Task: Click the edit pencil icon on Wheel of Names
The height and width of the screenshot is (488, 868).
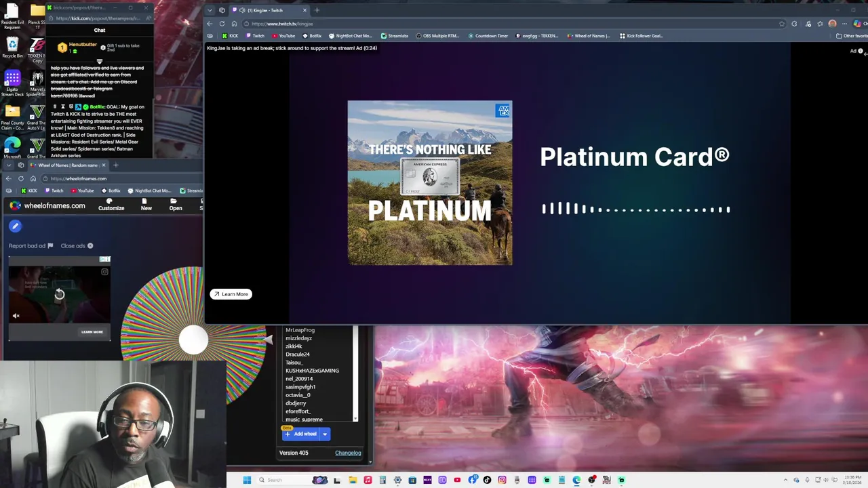Action: pos(15,226)
